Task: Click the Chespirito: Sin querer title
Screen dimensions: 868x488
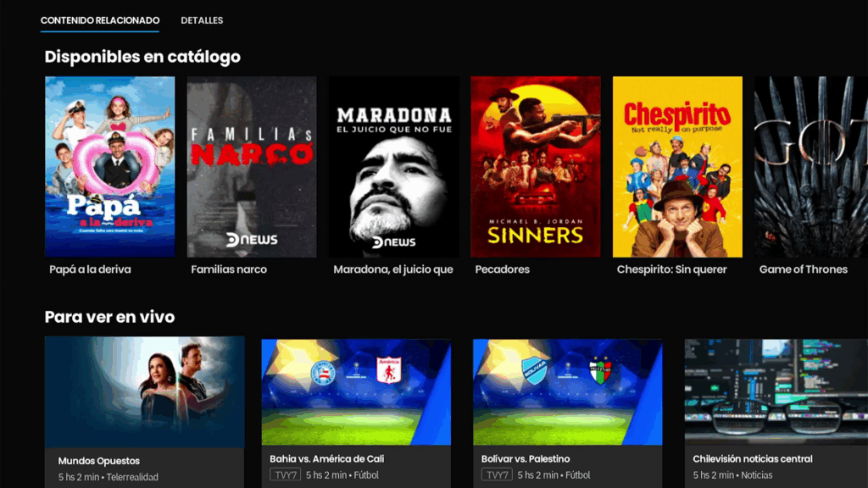Action: [671, 269]
